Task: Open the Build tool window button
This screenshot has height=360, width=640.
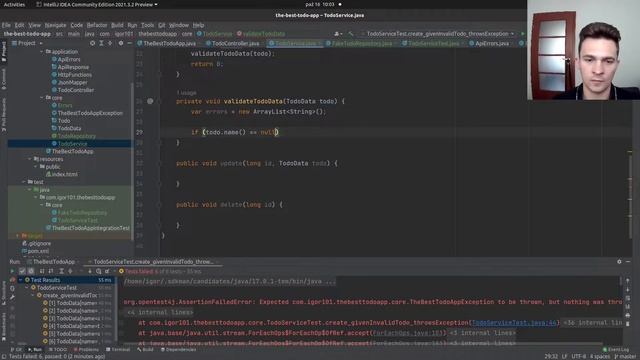Action: click(145, 350)
